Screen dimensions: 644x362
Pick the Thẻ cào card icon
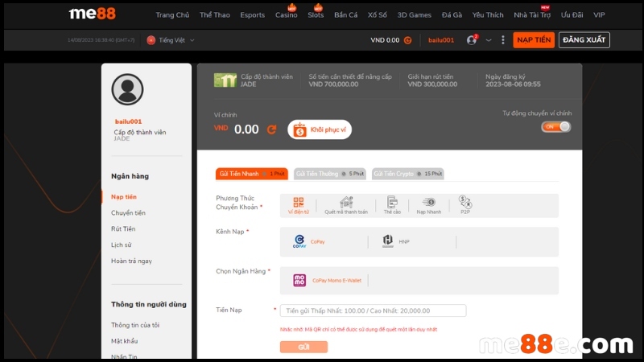tap(392, 205)
